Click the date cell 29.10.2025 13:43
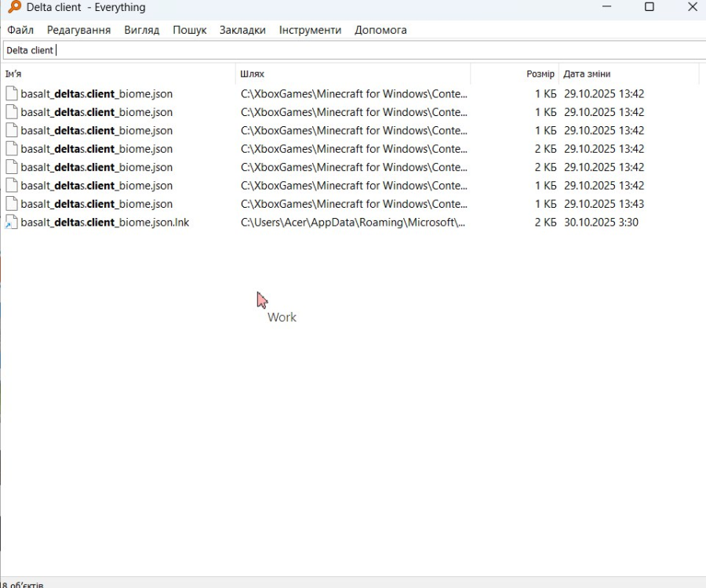Screen dimensions: 706x588 coord(604,204)
